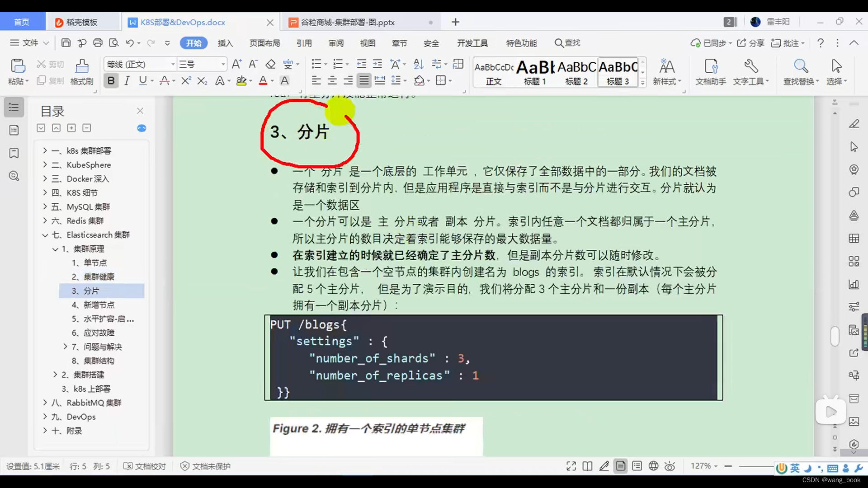Activate the format painter 格式刷
This screenshot has height=488, width=868.
click(81, 72)
